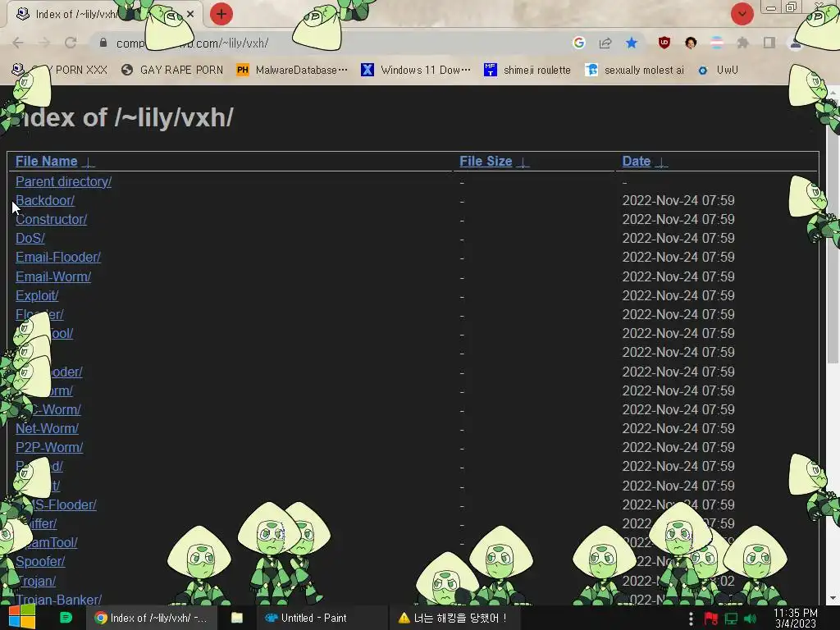Open the Spoofer/ folder link
This screenshot has width=840, height=630.
point(40,561)
